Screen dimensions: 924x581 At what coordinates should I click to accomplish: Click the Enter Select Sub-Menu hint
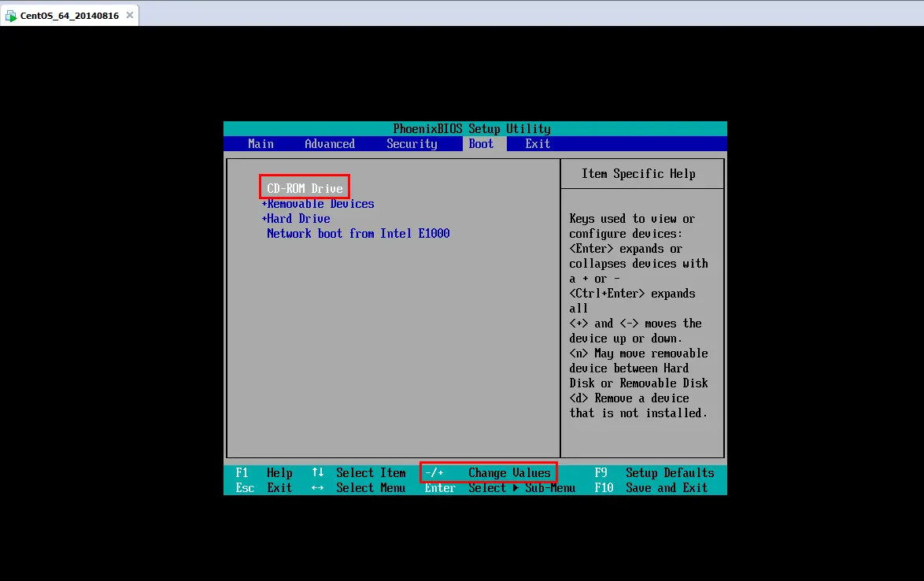click(500, 488)
